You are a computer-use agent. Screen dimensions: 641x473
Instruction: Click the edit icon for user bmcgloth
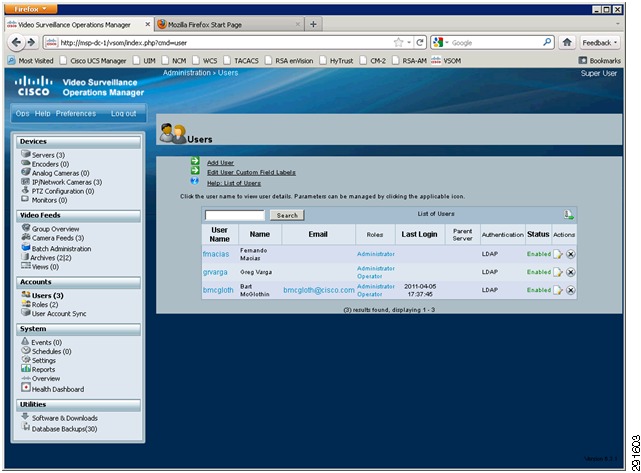(x=558, y=290)
